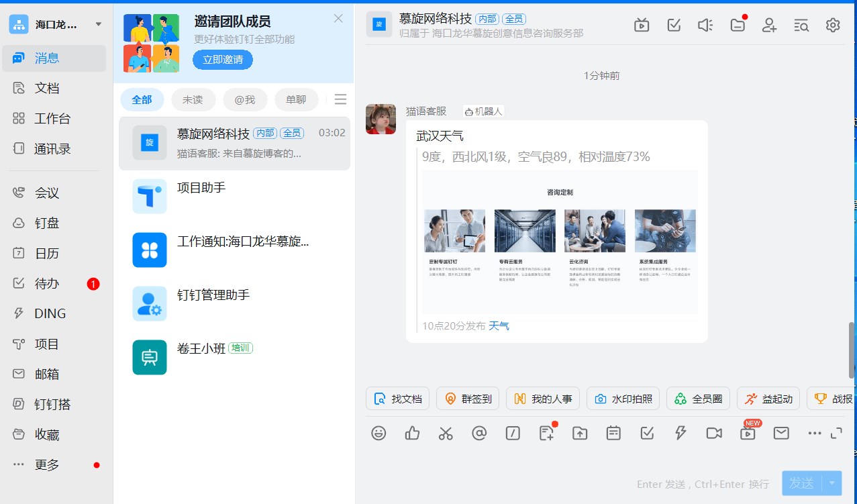Expand the organization switcher dropdown
857x504 pixels.
pyautogui.click(x=99, y=25)
